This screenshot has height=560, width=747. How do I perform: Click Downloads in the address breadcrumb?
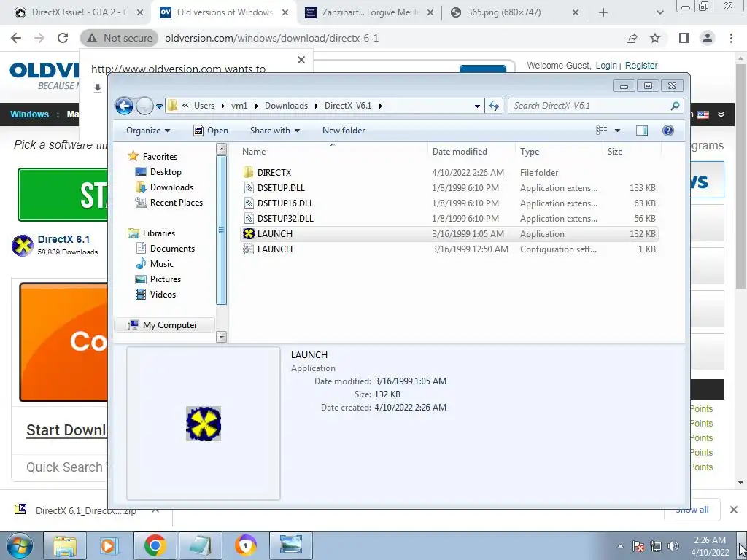click(x=286, y=106)
